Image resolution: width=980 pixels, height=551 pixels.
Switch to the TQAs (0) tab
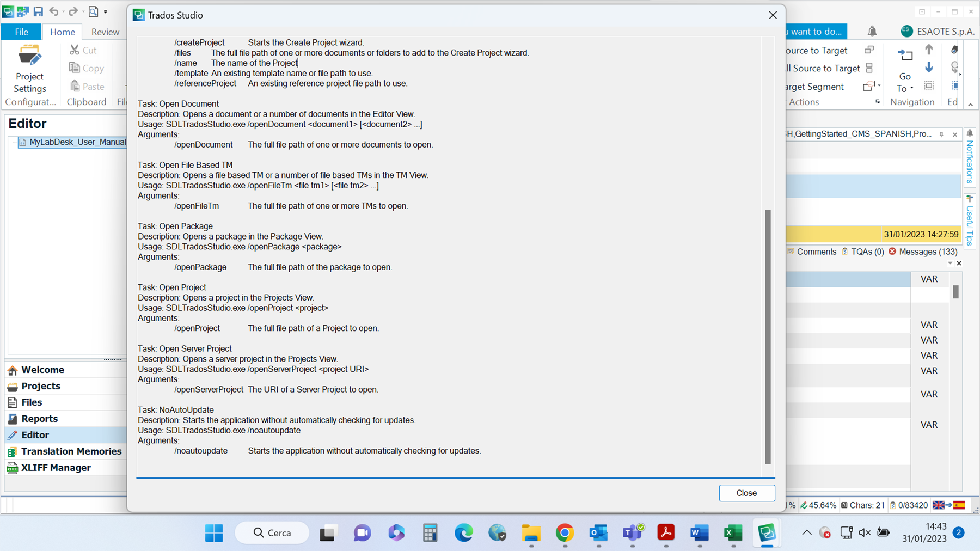(x=863, y=252)
